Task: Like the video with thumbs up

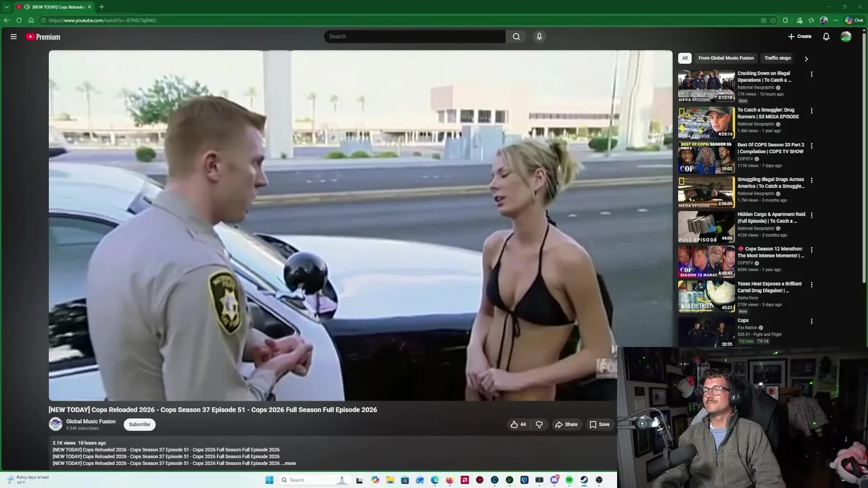Action: (x=518, y=424)
